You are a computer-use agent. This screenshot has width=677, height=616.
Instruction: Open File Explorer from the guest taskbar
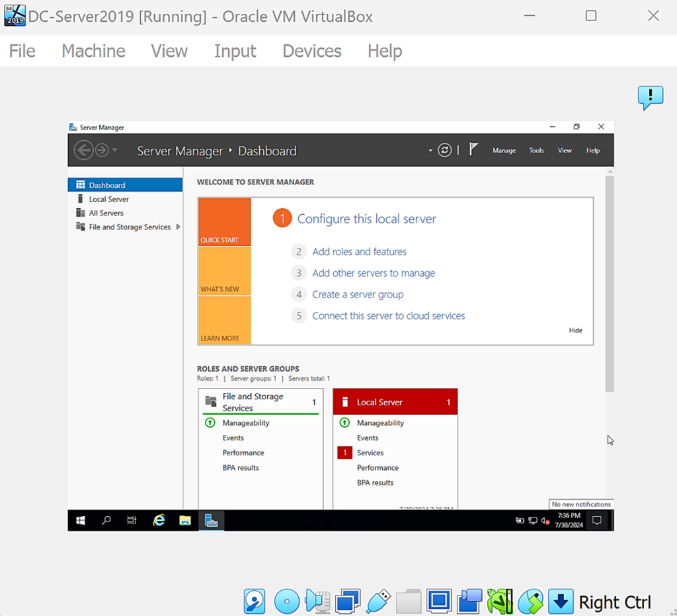[x=185, y=521]
